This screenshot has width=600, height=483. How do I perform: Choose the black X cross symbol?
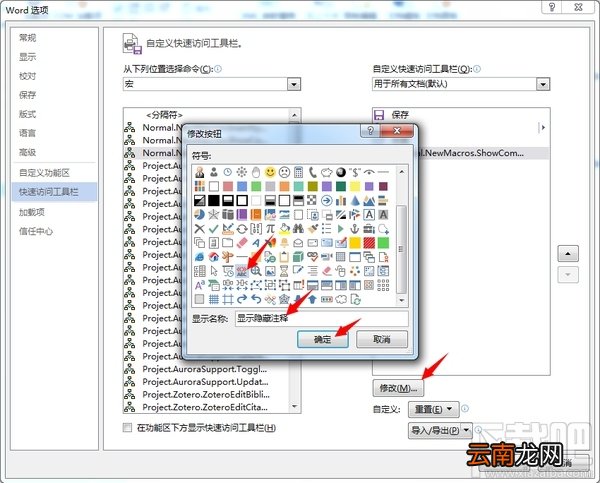(x=199, y=229)
